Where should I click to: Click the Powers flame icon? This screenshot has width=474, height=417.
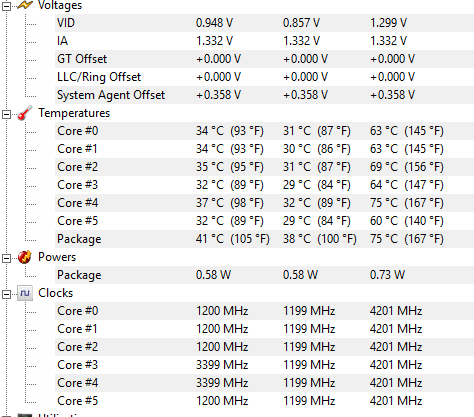pyautogui.click(x=25, y=257)
